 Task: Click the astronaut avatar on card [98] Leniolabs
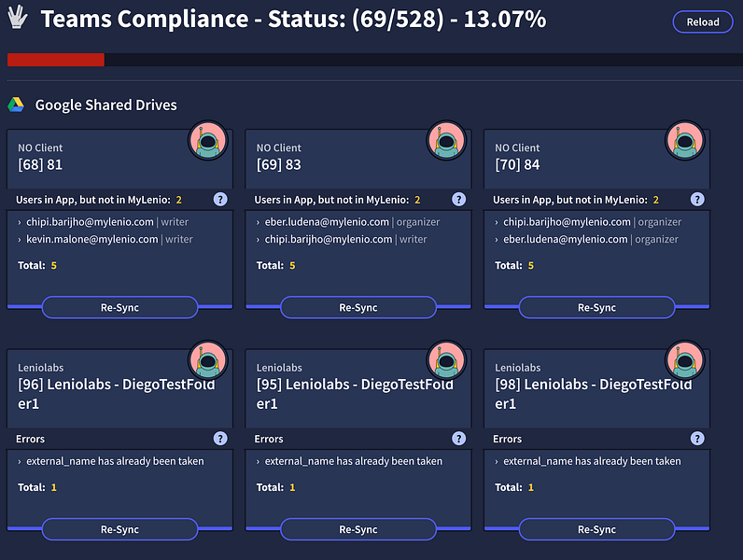(685, 360)
